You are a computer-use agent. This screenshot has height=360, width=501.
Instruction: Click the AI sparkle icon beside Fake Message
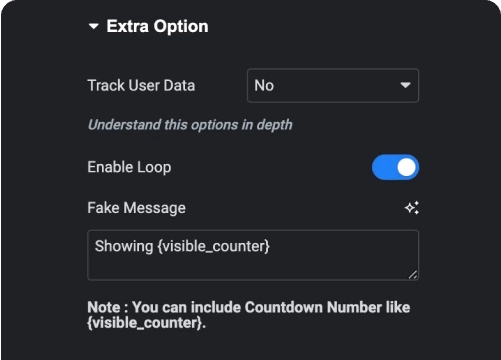click(412, 208)
